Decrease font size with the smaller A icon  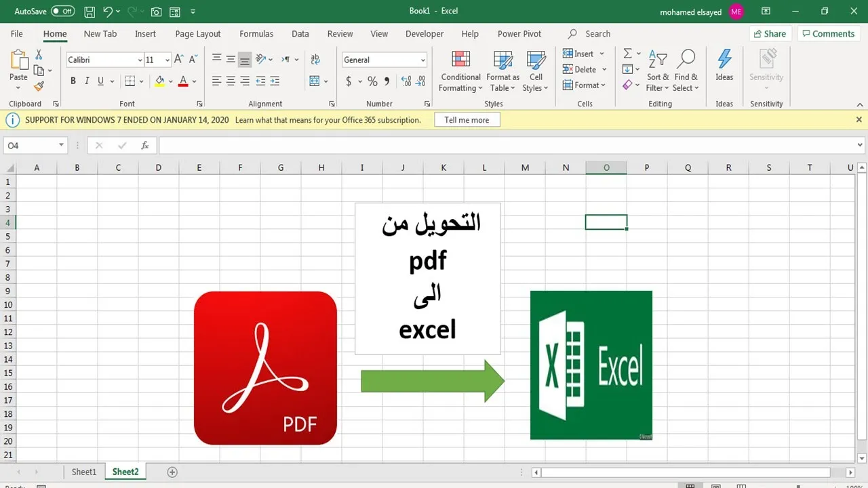point(193,60)
